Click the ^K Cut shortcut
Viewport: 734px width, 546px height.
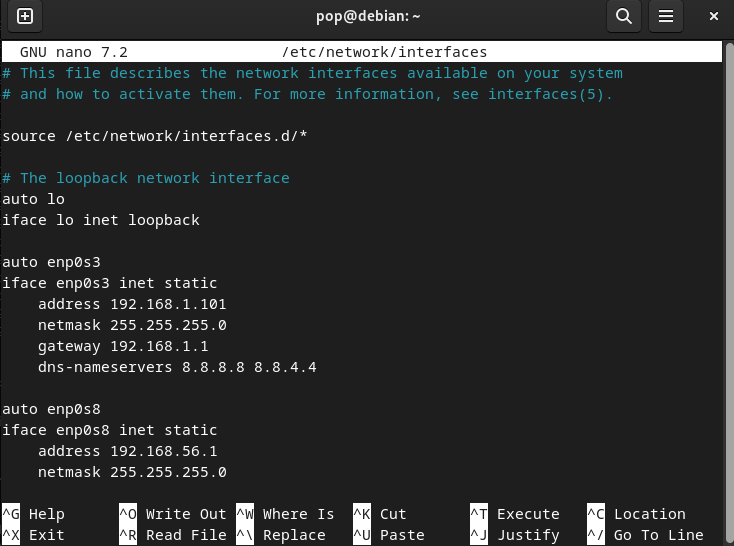[x=380, y=514]
